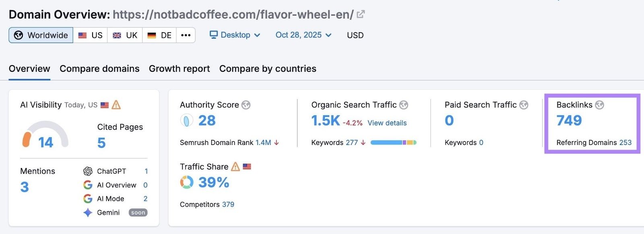Open the Desktop device dropdown
Screen dimensions: 644x234
click(x=234, y=35)
